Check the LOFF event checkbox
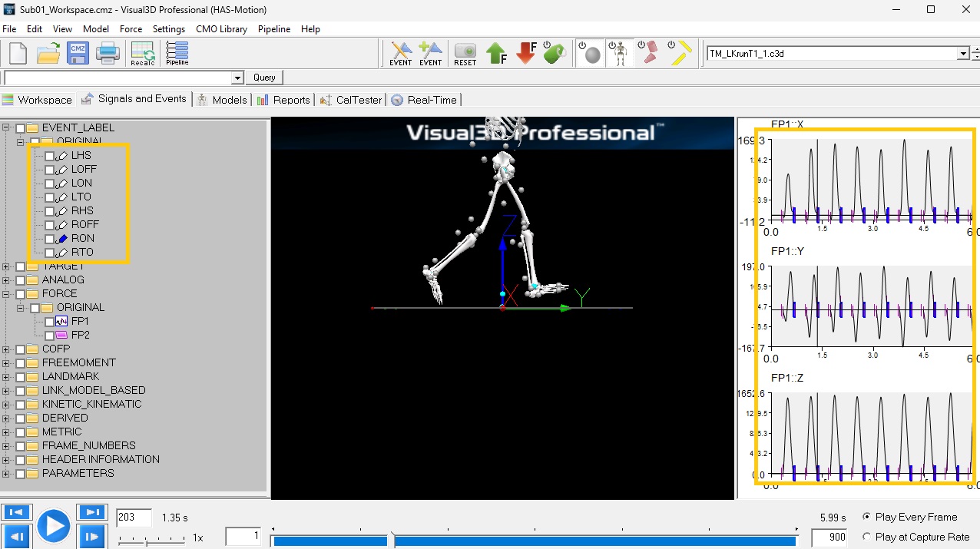This screenshot has width=980, height=549. coord(50,170)
